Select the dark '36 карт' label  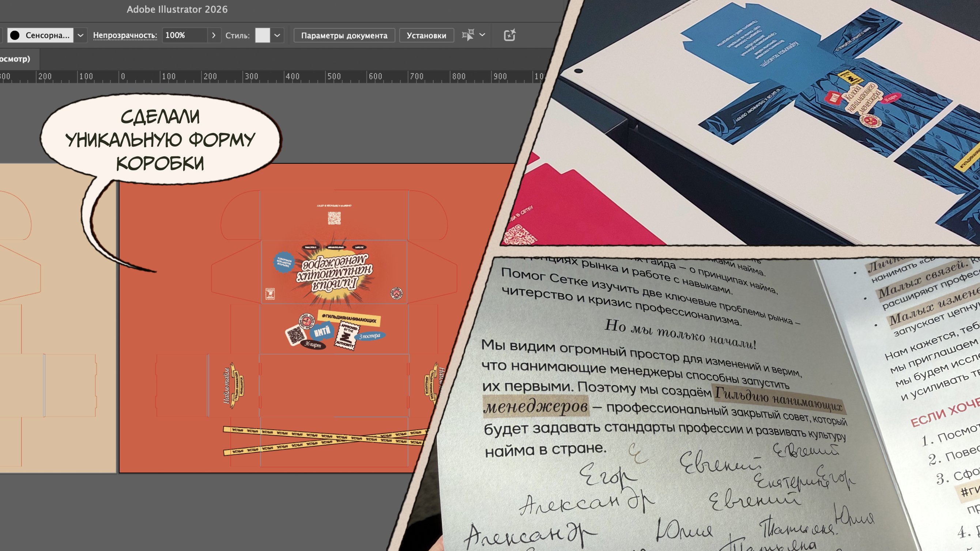313,344
